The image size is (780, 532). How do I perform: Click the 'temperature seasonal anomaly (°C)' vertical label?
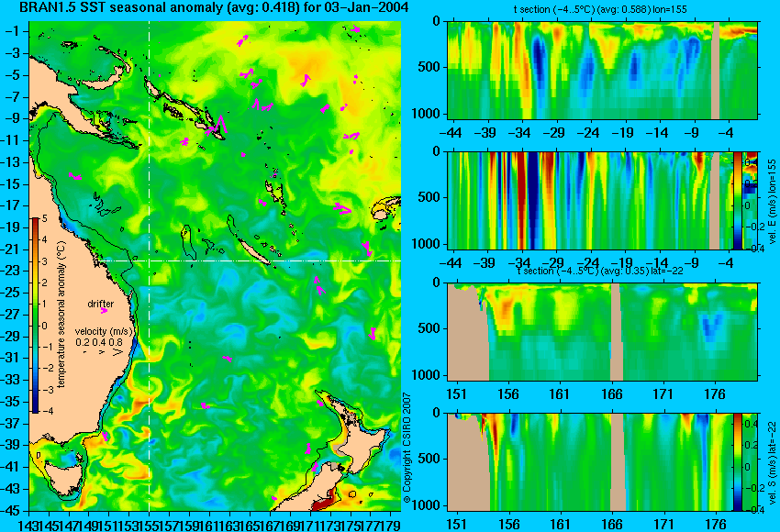[61, 315]
